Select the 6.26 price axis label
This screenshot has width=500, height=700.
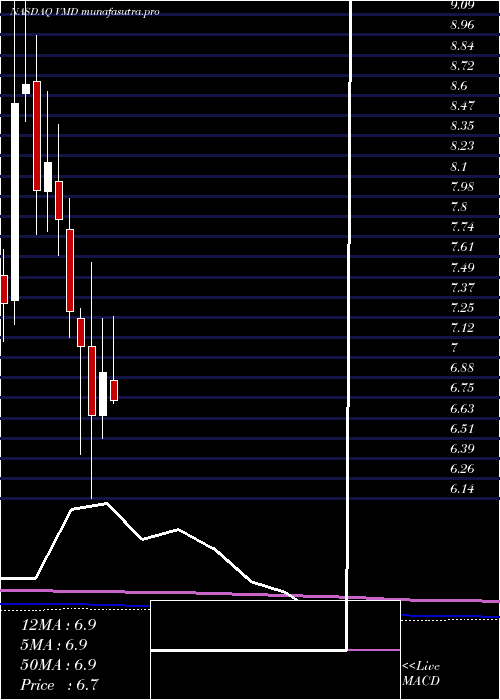(x=462, y=469)
